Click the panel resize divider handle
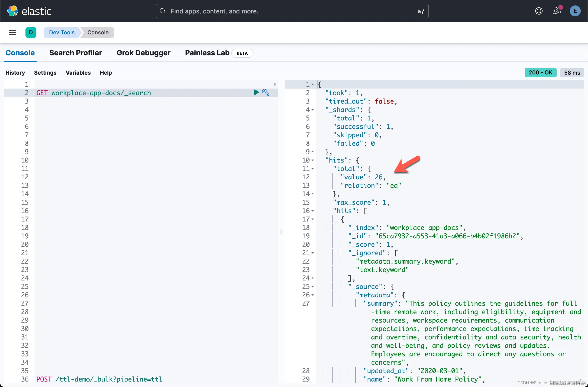 pyautogui.click(x=281, y=232)
